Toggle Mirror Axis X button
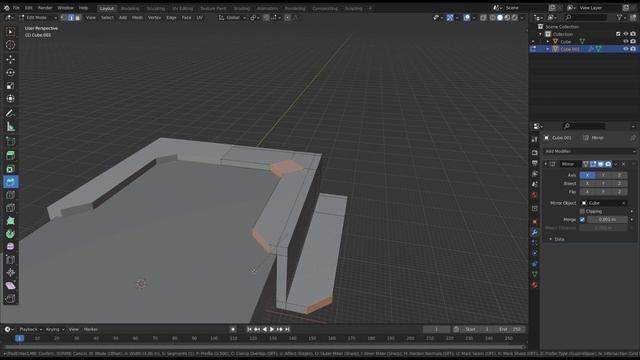640x360 pixels. 587,175
